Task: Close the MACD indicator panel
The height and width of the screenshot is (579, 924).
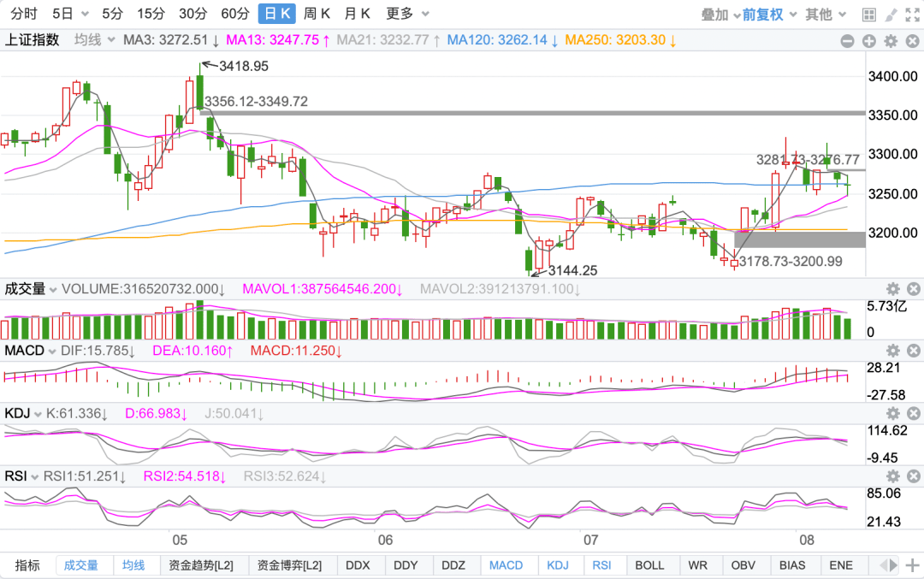Action: point(914,351)
